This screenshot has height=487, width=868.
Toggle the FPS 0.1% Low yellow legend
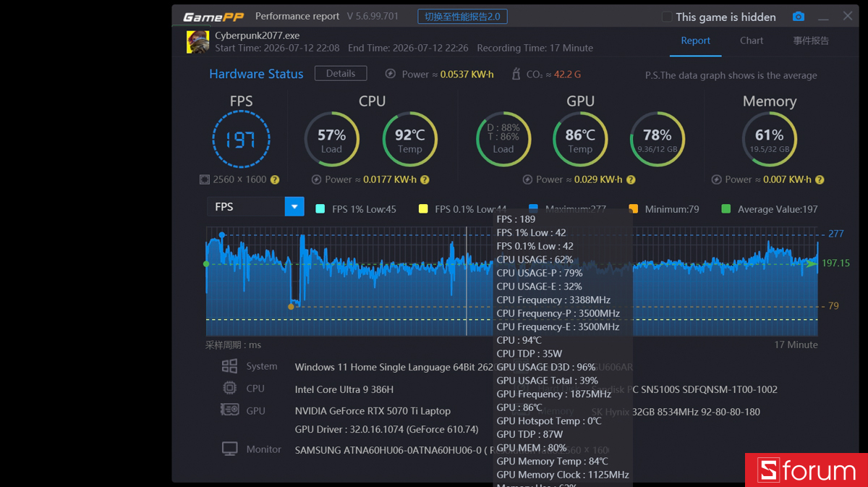click(x=423, y=209)
